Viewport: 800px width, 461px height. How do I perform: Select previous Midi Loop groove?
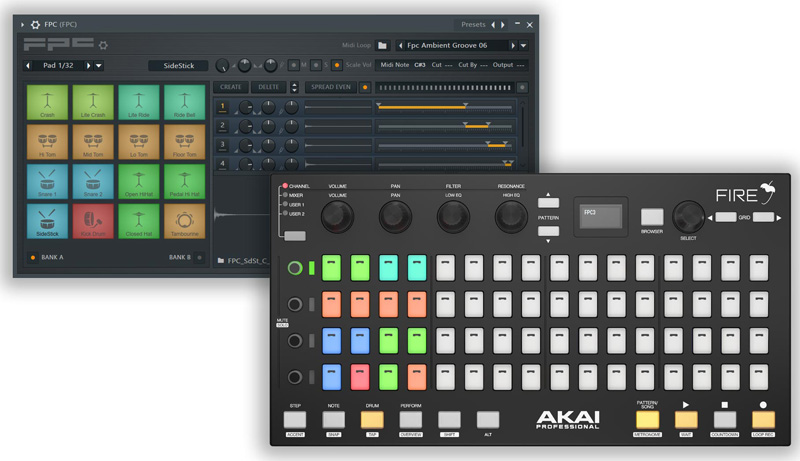401,45
